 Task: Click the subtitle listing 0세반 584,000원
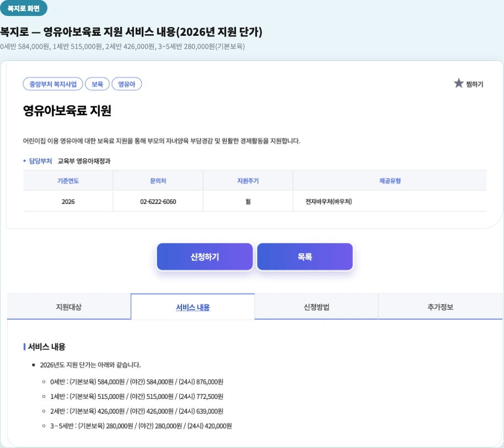[122, 47]
